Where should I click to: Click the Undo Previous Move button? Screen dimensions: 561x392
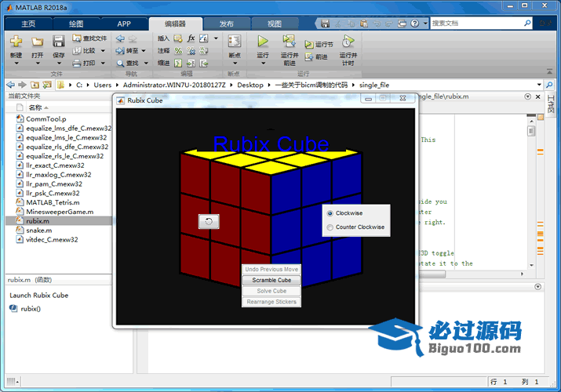271,270
